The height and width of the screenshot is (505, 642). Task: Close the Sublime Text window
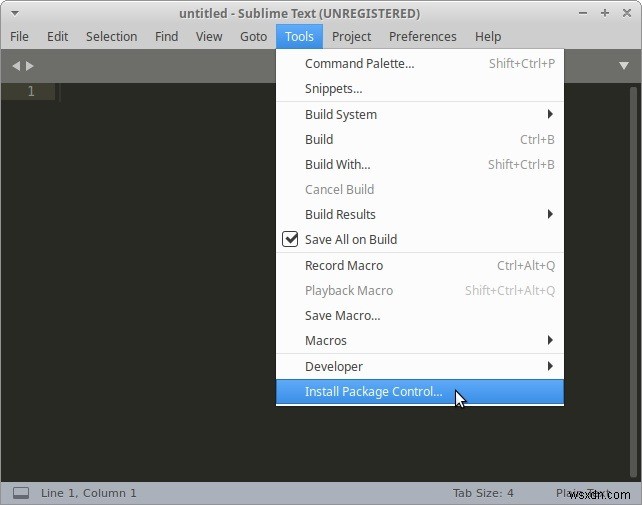pos(626,13)
